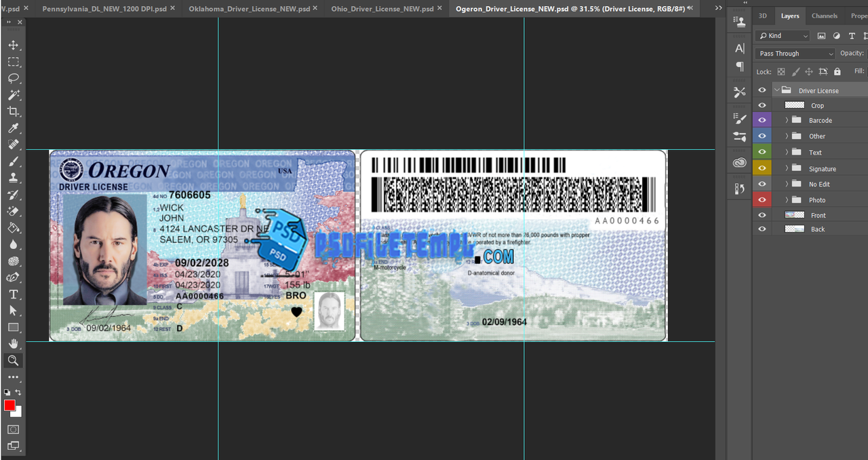Image resolution: width=868 pixels, height=460 pixels.
Task: Toggle lock transparent pixels
Action: (781, 71)
